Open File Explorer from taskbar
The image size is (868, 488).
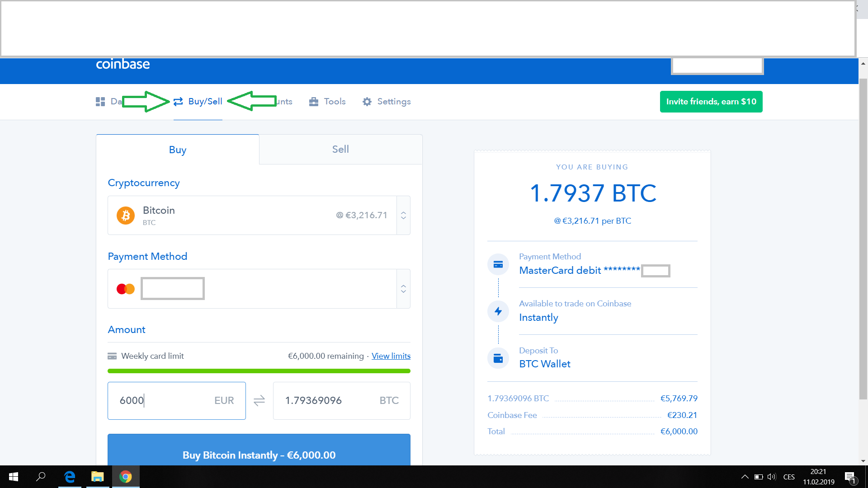click(x=98, y=477)
